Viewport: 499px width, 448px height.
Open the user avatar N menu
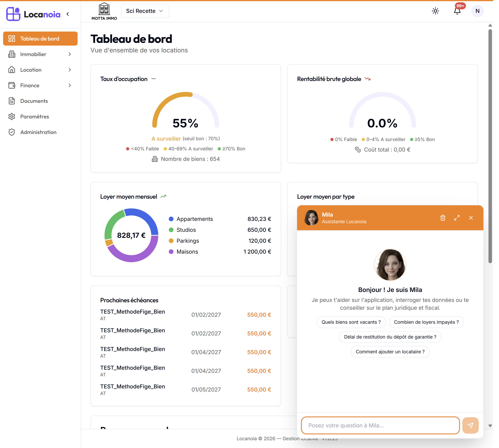tap(477, 11)
